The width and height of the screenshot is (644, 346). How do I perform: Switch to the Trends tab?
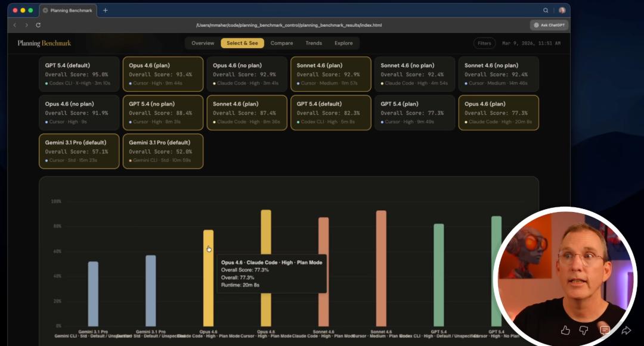pos(314,43)
